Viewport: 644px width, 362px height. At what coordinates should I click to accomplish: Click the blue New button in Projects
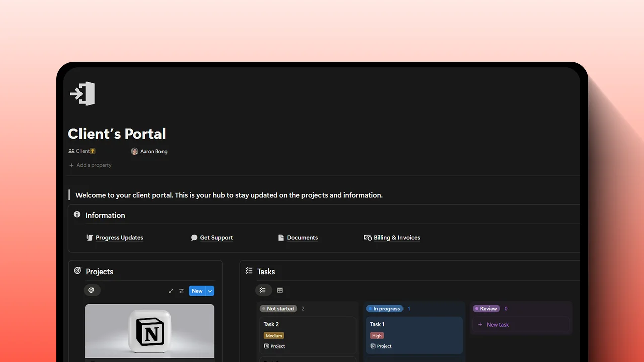[x=197, y=291]
